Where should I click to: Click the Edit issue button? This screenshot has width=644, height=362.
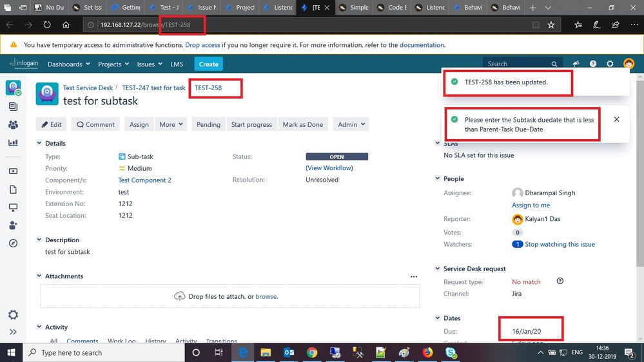click(52, 124)
